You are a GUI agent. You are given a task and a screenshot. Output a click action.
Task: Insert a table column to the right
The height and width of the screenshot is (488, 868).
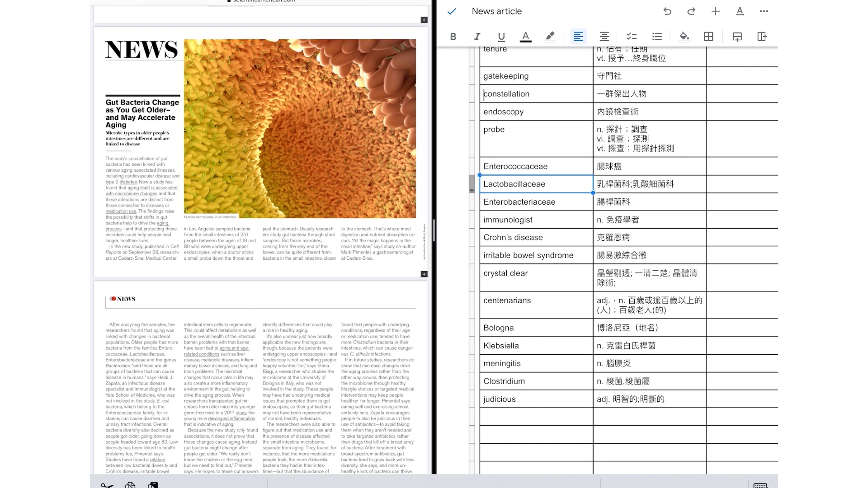pos(762,37)
